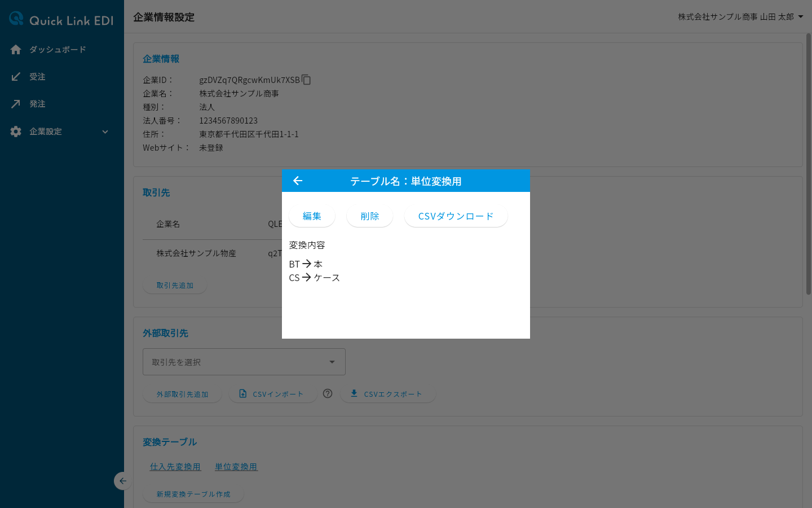Copy the 企業ID to clipboard

(x=306, y=80)
